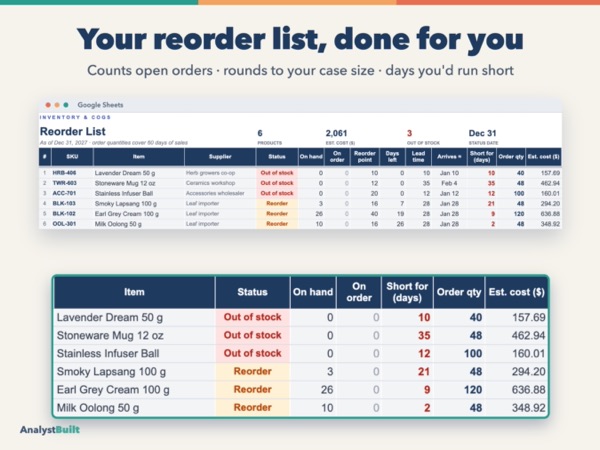Select 'Smoky Lapsang 100 g' in the enlarged table
The width and height of the screenshot is (600, 450).
[111, 372]
